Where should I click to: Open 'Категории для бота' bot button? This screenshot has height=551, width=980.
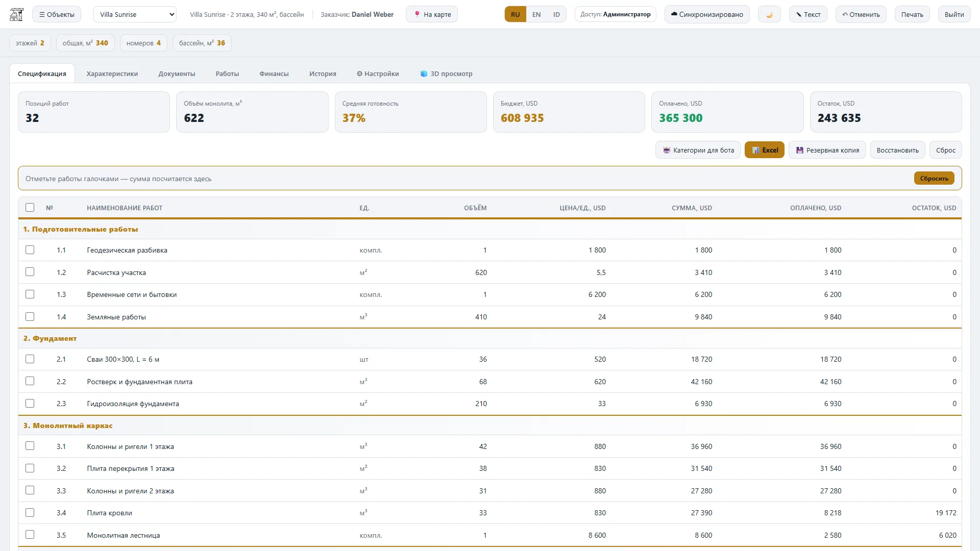[698, 150]
